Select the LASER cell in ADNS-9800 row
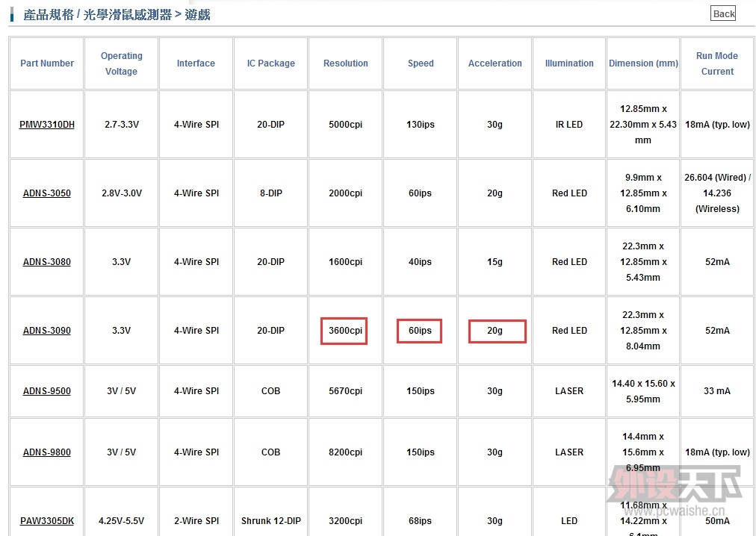 [569, 452]
